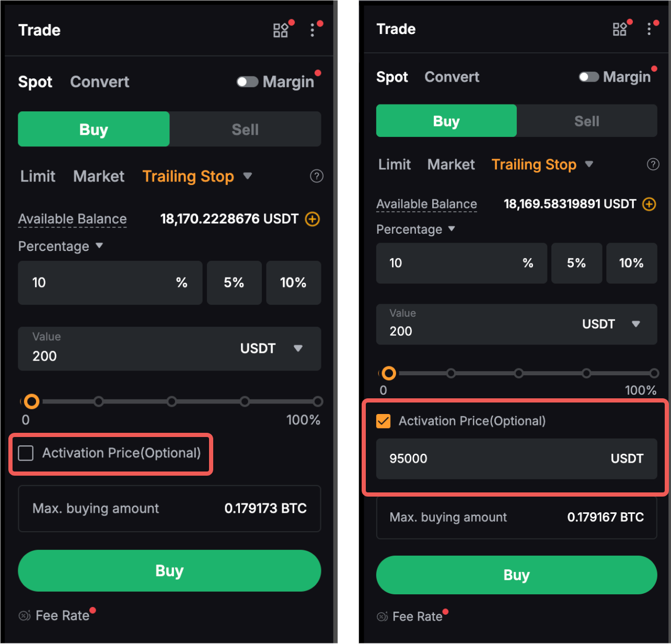Screen dimensions: 671x644
Task: Click the Trailing Stop help icon in left panel
Action: (x=316, y=176)
